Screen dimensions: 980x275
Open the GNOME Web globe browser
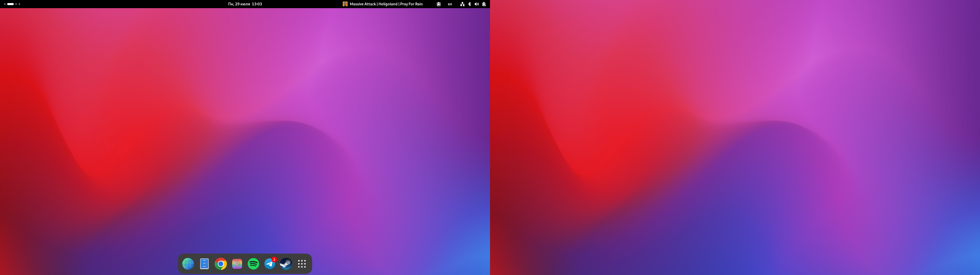click(188, 264)
